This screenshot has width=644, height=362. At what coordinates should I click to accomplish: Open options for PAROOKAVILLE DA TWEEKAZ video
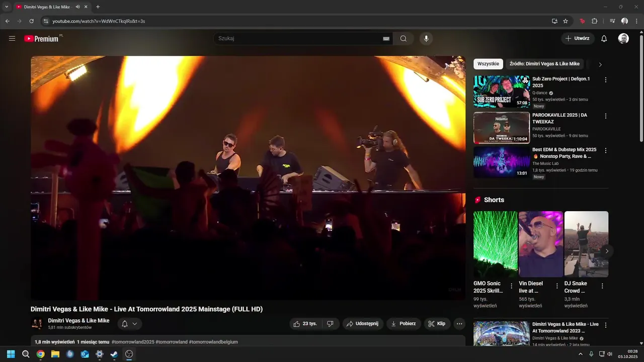point(605,116)
